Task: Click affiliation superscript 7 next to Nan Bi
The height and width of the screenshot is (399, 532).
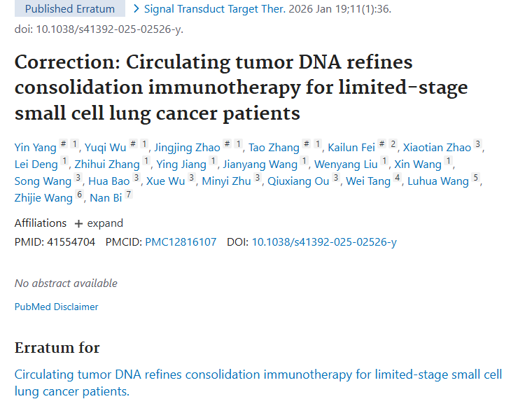Action: tap(129, 195)
